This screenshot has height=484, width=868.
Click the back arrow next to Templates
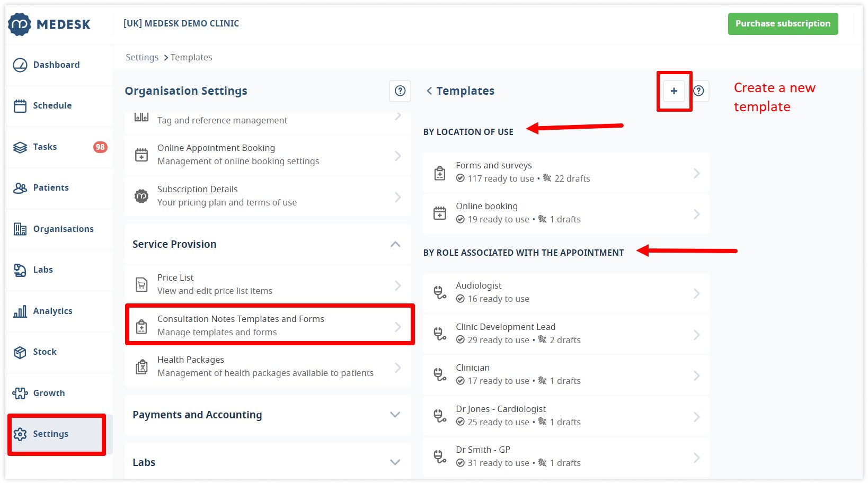tap(429, 91)
